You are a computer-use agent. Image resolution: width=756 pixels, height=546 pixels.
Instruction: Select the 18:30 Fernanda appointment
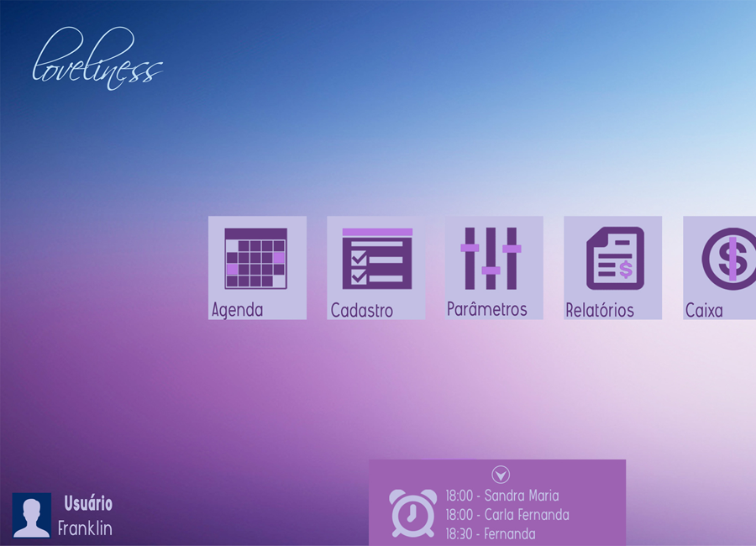click(x=491, y=533)
